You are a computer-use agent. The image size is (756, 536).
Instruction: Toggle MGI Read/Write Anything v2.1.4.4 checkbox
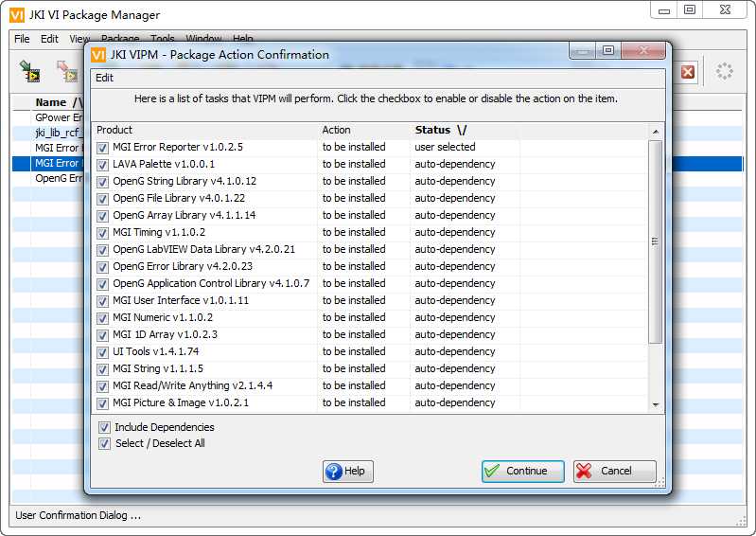click(102, 386)
